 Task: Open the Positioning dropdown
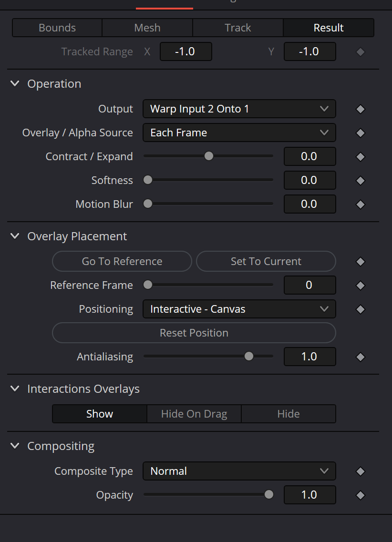pyautogui.click(x=239, y=309)
